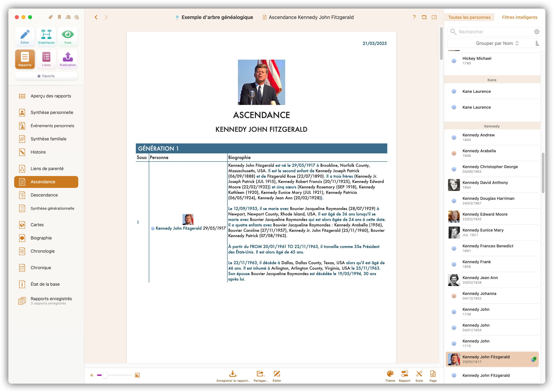
Task: Open search settings gear menu
Action: click(537, 32)
